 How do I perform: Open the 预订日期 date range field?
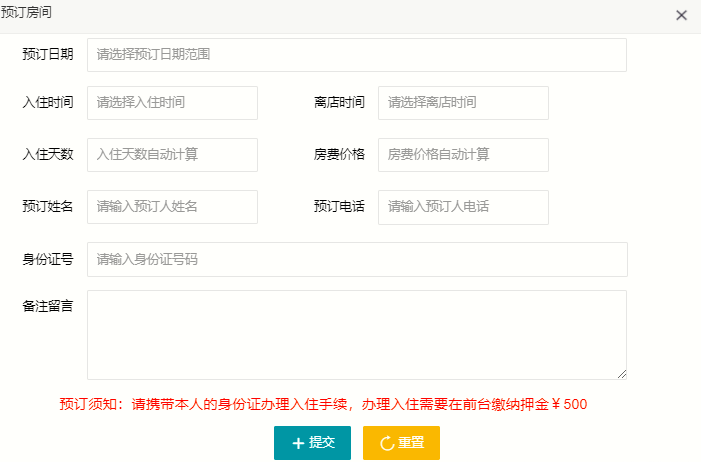click(x=357, y=55)
